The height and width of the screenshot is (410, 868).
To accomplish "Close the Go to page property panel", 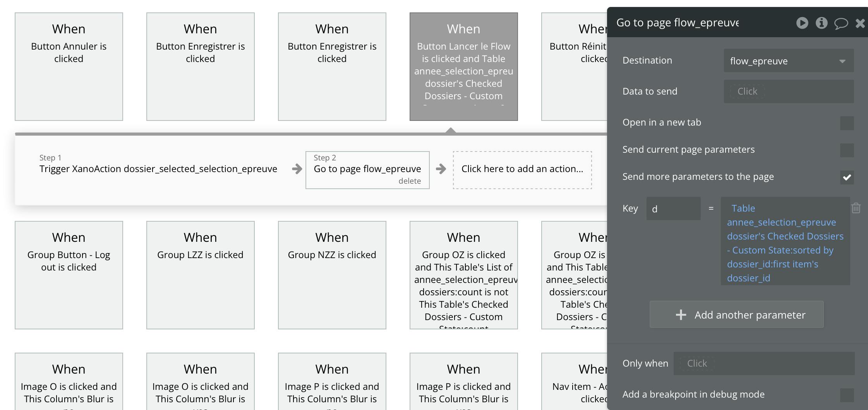I will click(x=860, y=23).
